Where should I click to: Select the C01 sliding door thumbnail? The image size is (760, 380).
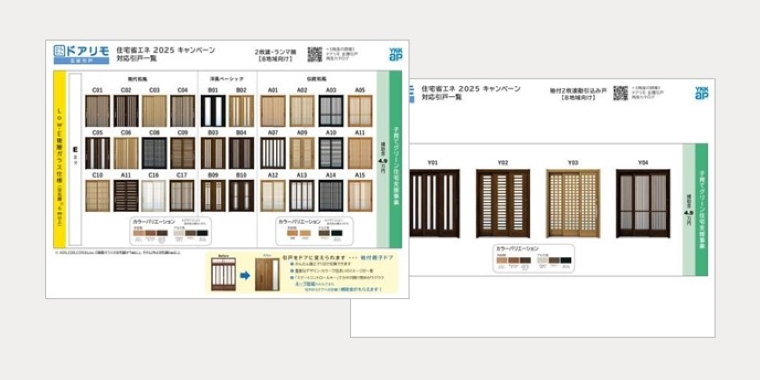pyautogui.click(x=98, y=111)
